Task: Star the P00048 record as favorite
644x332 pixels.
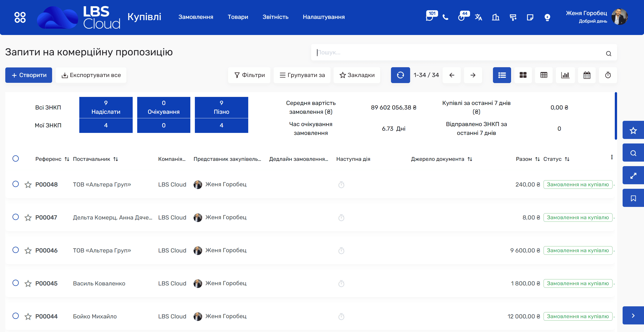Action: click(x=28, y=185)
